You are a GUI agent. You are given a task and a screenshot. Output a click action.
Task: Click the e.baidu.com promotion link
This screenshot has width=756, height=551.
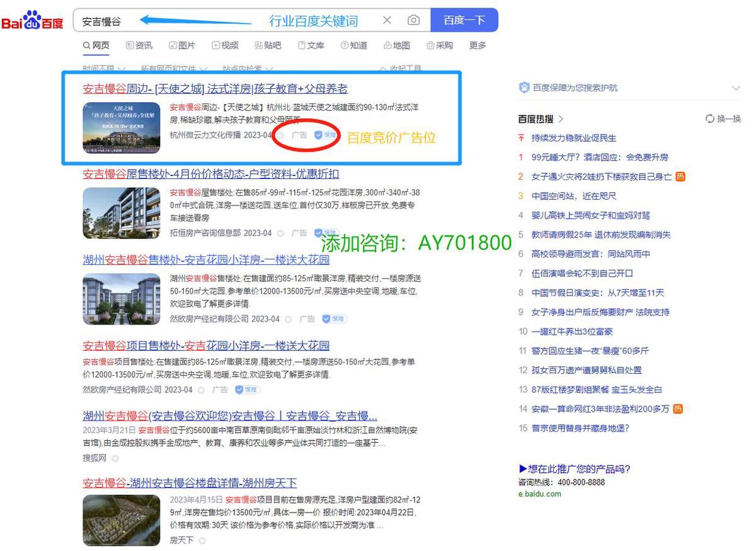click(x=539, y=494)
